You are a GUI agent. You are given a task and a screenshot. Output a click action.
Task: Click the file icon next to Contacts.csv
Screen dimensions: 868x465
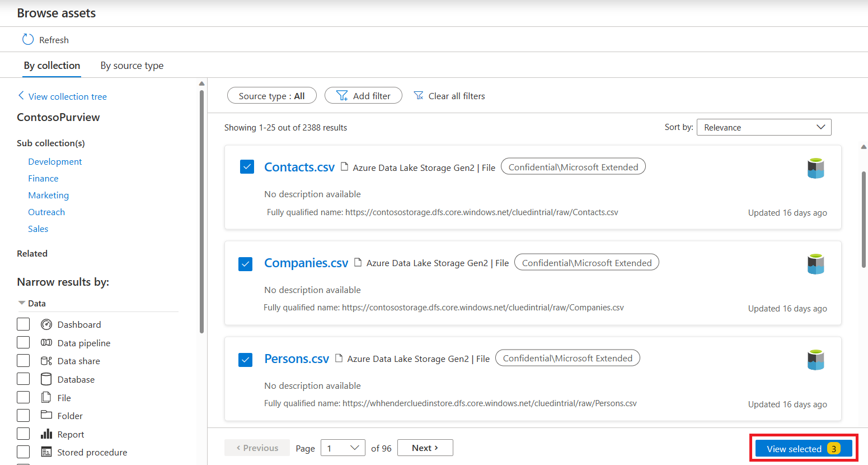[345, 167]
